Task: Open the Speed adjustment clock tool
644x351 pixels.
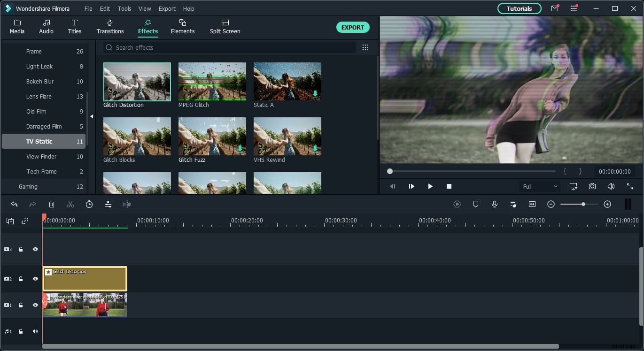Action: 89,204
